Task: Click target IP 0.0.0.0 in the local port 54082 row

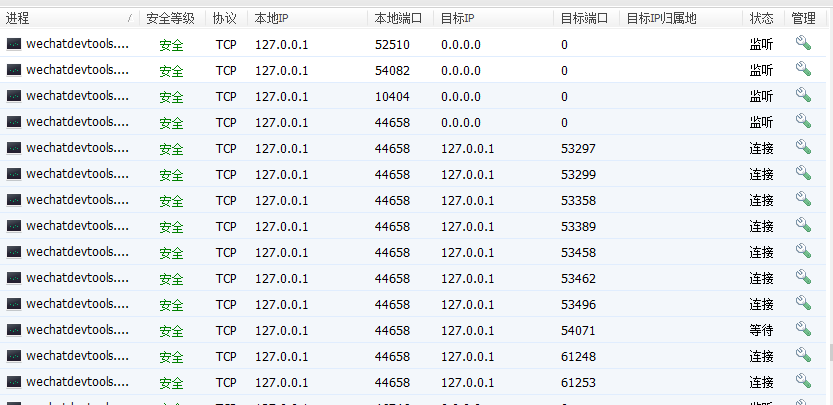Action: click(461, 71)
